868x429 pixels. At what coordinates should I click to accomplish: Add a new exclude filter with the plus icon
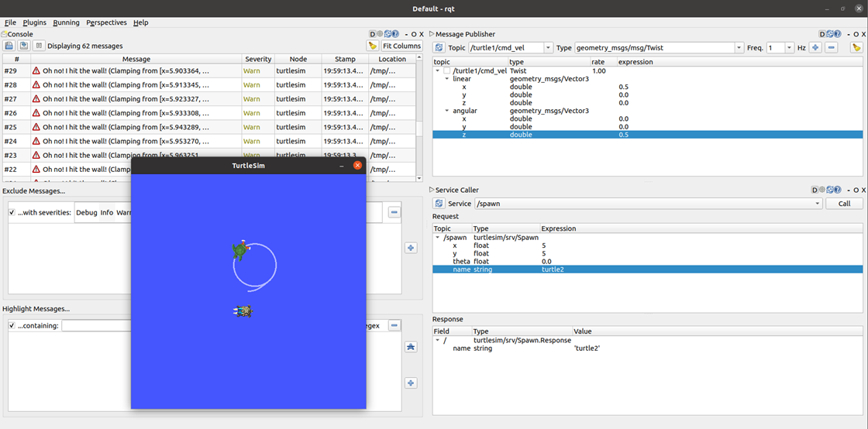pyautogui.click(x=411, y=248)
